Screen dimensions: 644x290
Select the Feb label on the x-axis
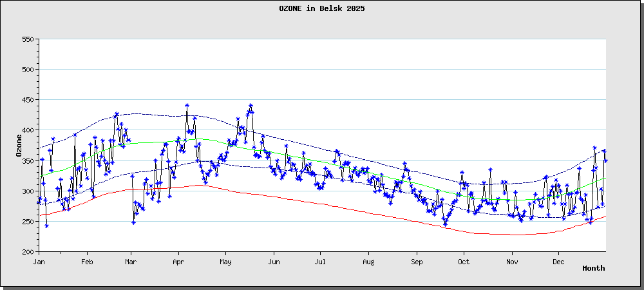(87, 262)
